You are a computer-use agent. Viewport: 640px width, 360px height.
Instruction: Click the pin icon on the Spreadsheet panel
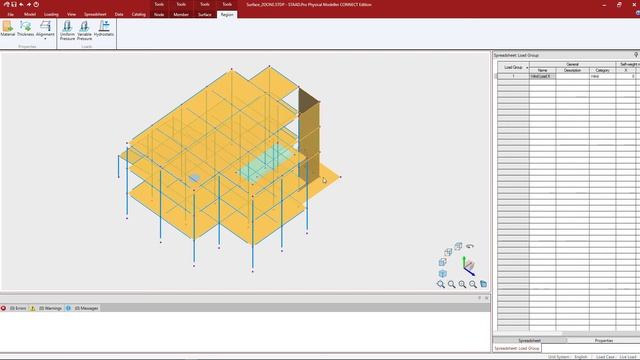point(636,55)
